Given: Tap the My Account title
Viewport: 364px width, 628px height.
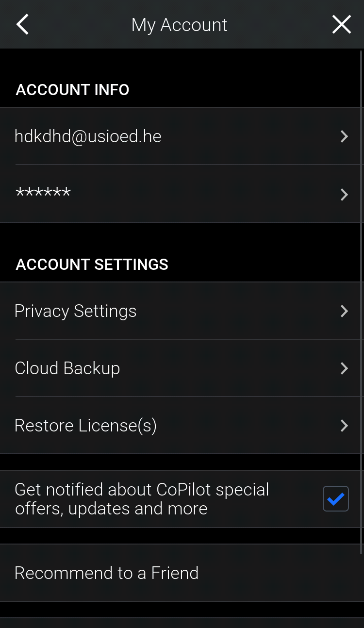Looking at the screenshot, I should [179, 25].
